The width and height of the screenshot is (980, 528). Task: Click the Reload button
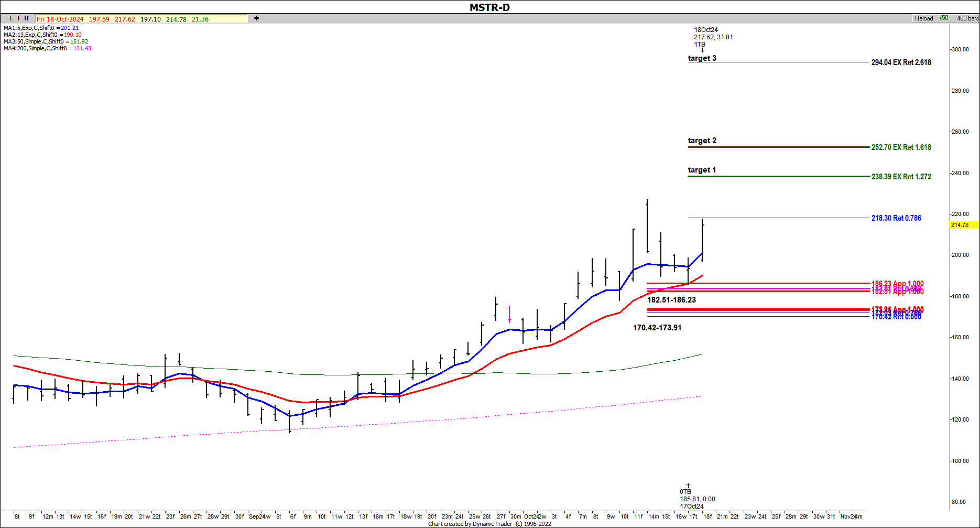click(924, 18)
